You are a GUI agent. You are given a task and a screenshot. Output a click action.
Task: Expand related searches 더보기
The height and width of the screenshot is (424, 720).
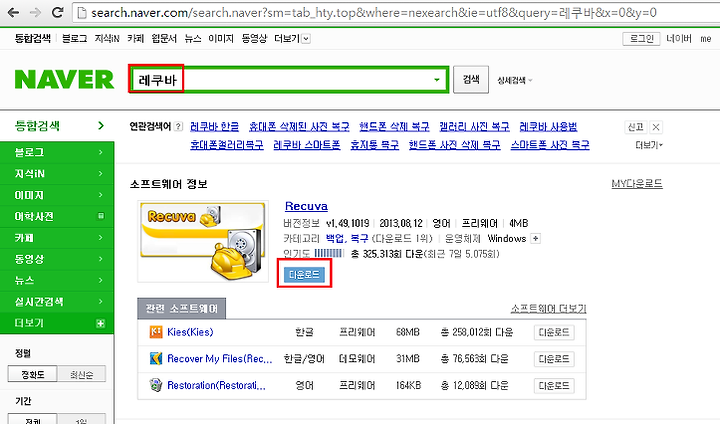pyautogui.click(x=649, y=145)
